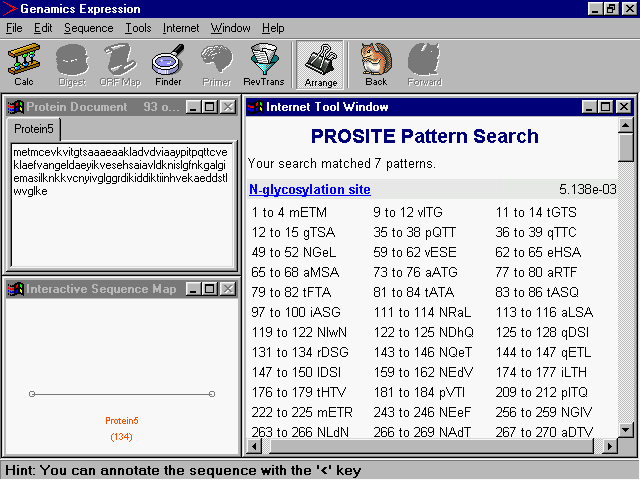Open the Calc tool
Image resolution: width=640 pixels, height=480 pixels.
[24, 64]
